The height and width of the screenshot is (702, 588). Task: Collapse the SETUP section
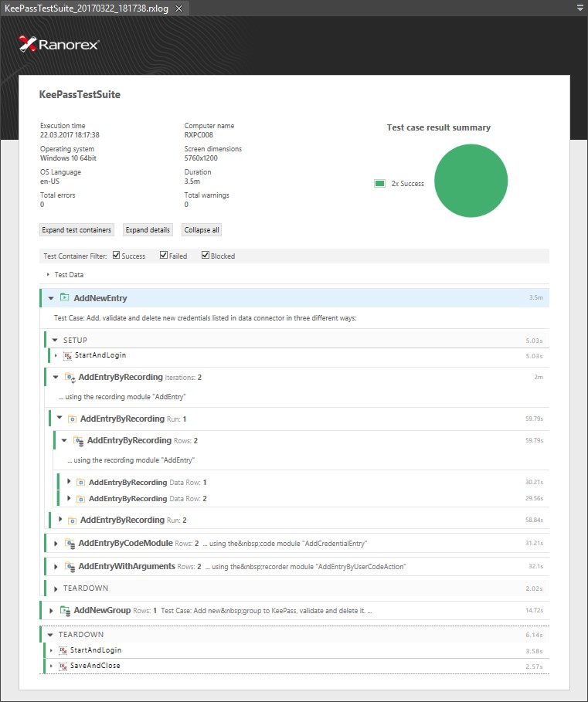55,341
